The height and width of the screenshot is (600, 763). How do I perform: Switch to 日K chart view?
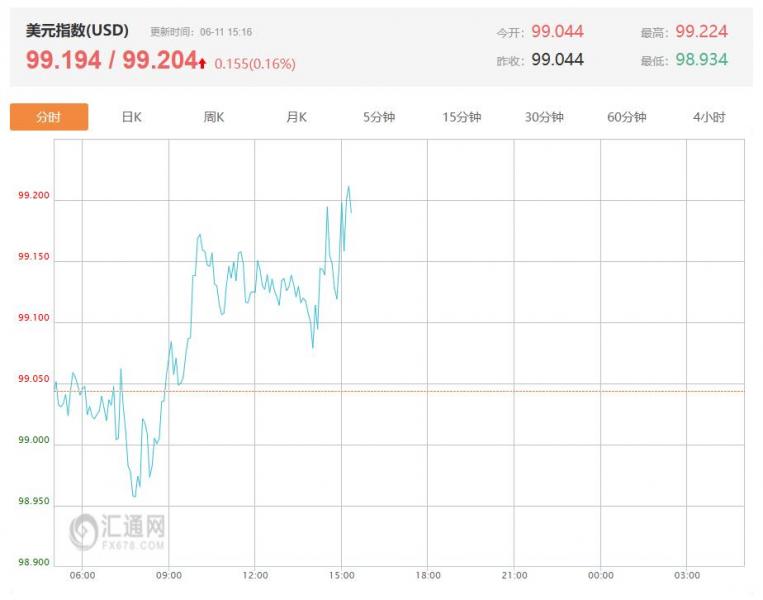pos(131,117)
